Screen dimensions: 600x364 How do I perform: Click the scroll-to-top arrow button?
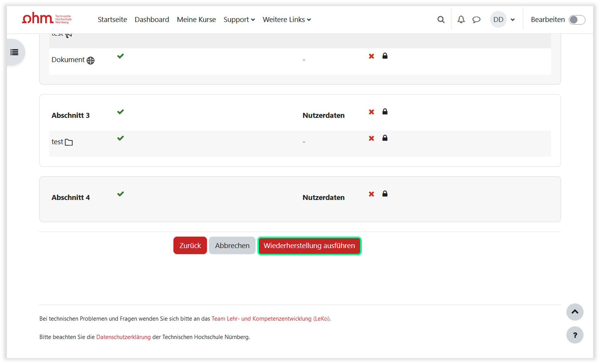click(574, 312)
